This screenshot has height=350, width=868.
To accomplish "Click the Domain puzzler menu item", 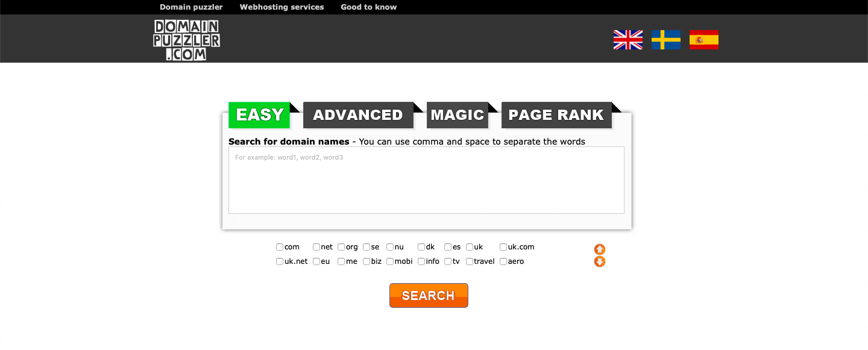I will pos(191,7).
